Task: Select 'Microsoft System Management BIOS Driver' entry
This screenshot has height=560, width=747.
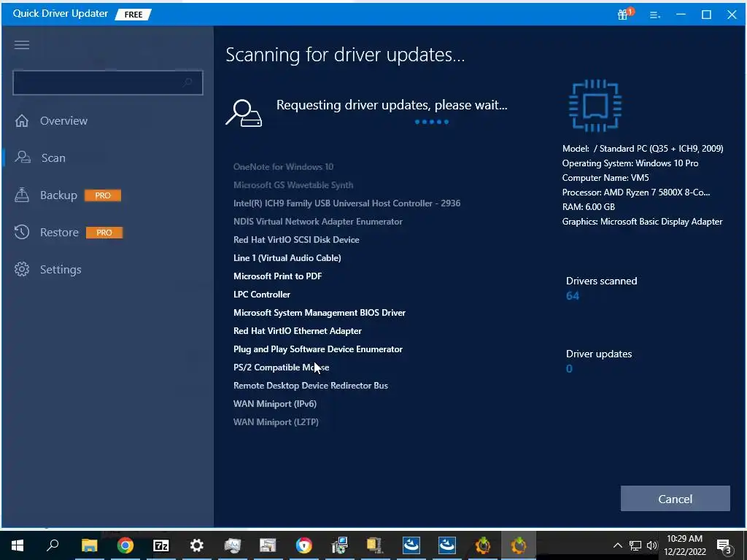Action: click(320, 312)
